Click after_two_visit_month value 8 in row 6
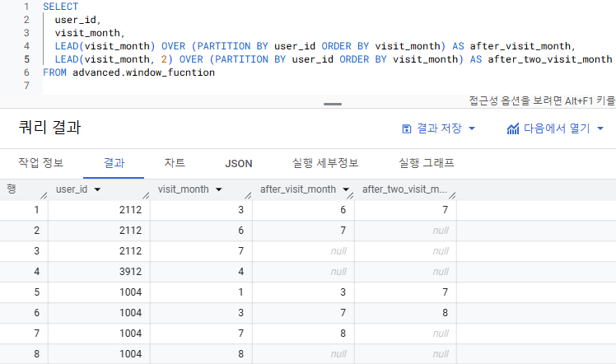This screenshot has height=364, width=616. 445,313
